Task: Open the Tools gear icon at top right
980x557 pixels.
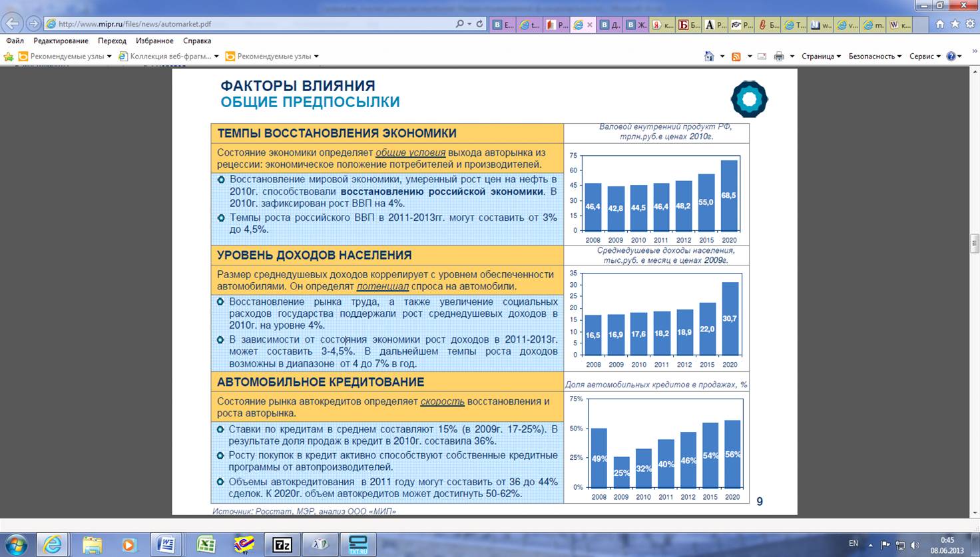Action: pos(969,24)
